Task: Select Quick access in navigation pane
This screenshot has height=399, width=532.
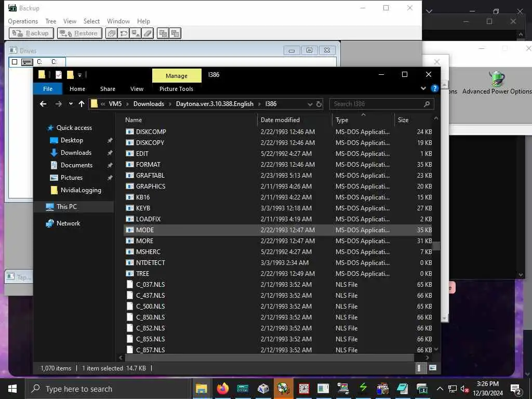Action: (74, 128)
